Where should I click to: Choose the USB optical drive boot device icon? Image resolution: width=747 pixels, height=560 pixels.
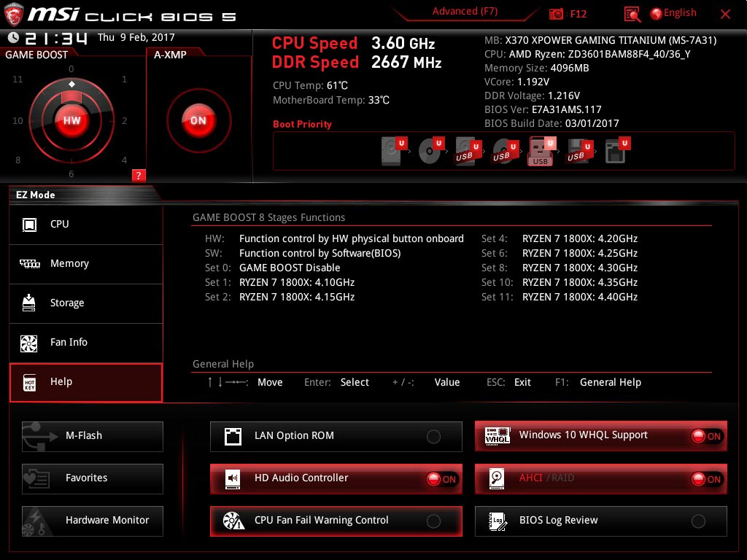click(505, 151)
